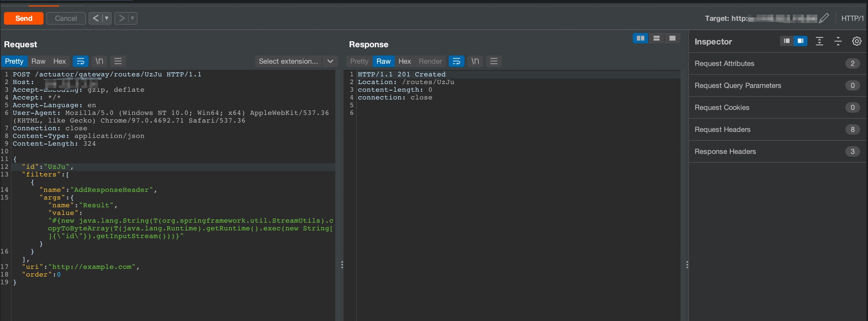Go to next request in history
This screenshot has height=321, width=868.
click(122, 18)
